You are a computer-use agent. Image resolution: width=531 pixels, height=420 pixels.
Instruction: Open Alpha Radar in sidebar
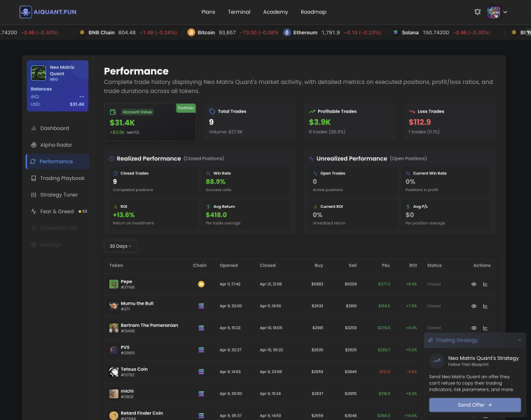pos(55,145)
